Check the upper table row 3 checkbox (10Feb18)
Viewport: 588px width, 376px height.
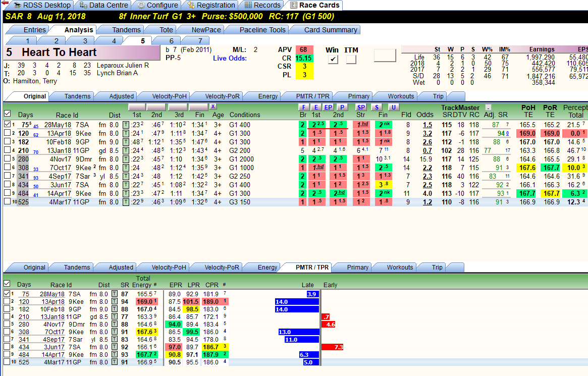point(7,142)
